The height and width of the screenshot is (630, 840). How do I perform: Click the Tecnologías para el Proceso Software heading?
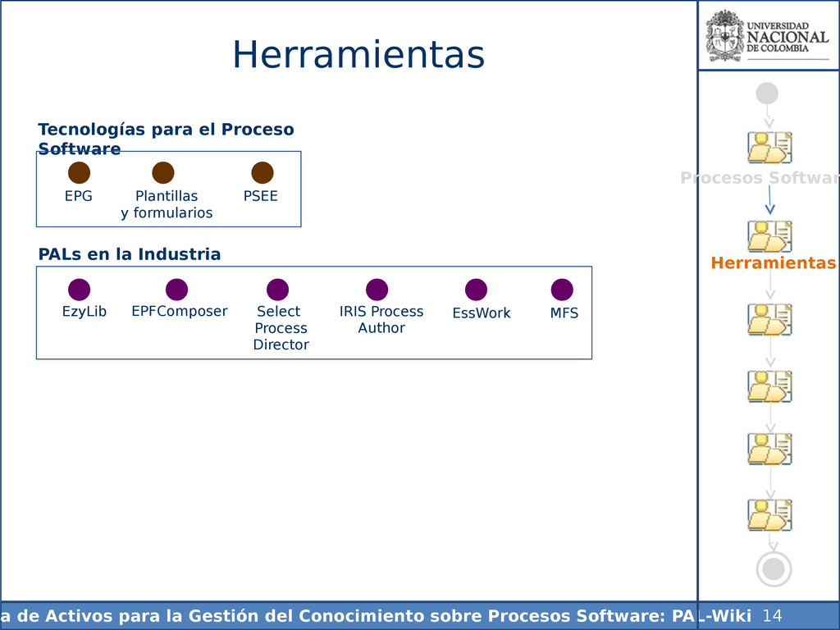(166, 139)
